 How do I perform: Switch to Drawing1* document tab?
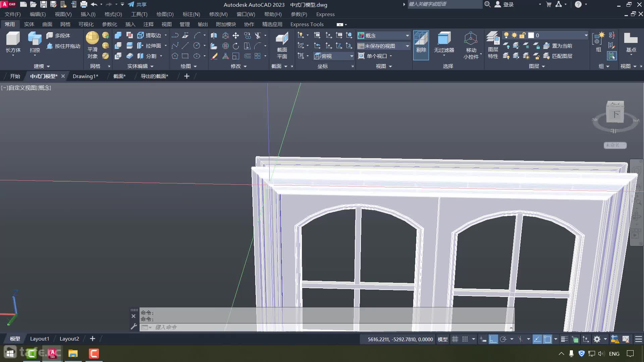[x=85, y=76]
